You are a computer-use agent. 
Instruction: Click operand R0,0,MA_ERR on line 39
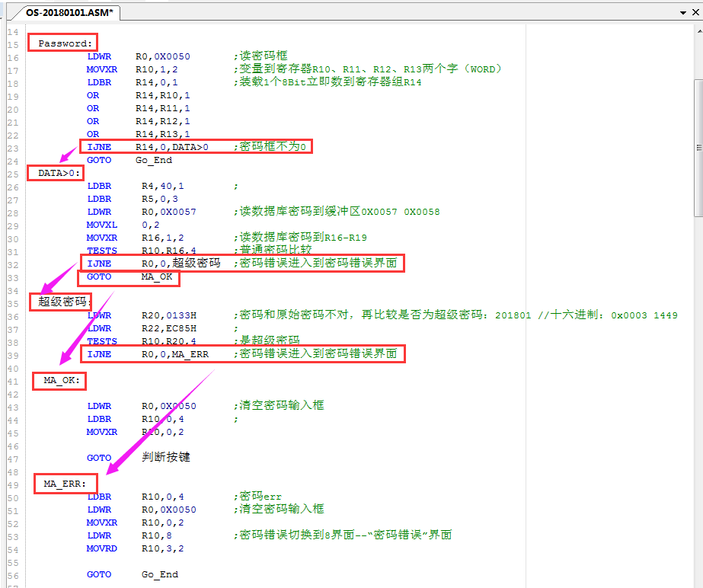point(175,354)
